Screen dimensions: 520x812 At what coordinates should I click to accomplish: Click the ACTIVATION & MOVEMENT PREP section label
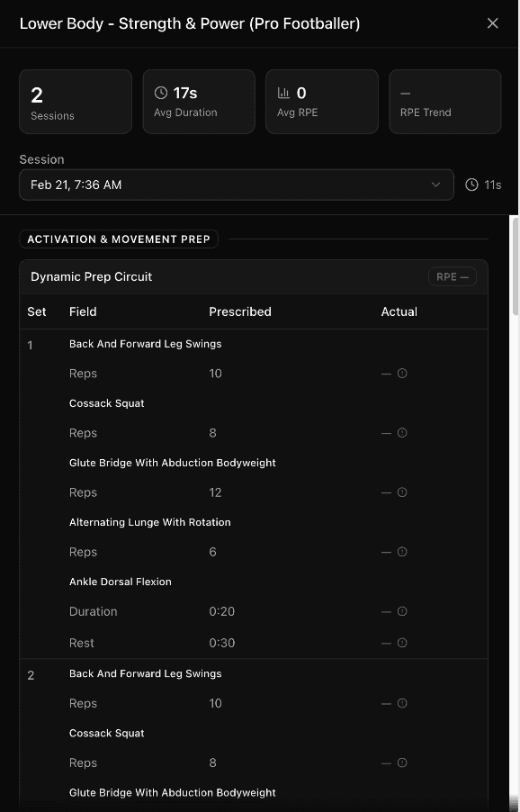point(119,239)
